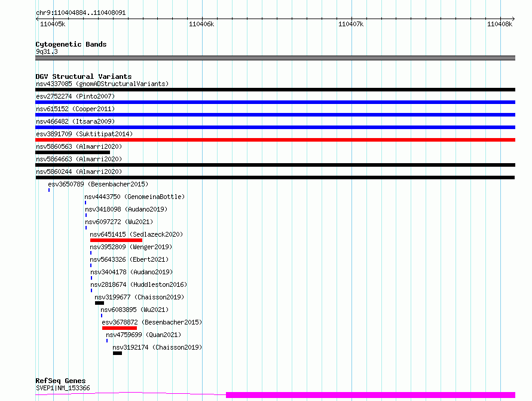532x401 pixels.
Task: Click the blue Pinto2007 variant bar
Action: tap(275, 102)
